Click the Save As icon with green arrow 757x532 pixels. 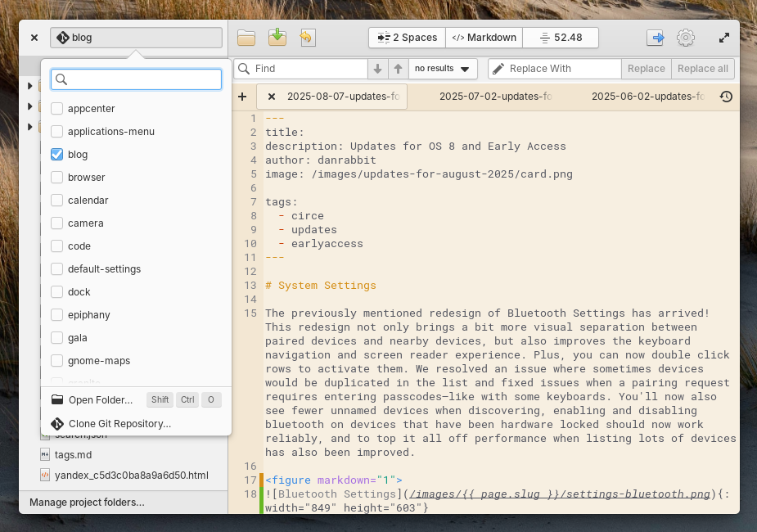pos(277,38)
